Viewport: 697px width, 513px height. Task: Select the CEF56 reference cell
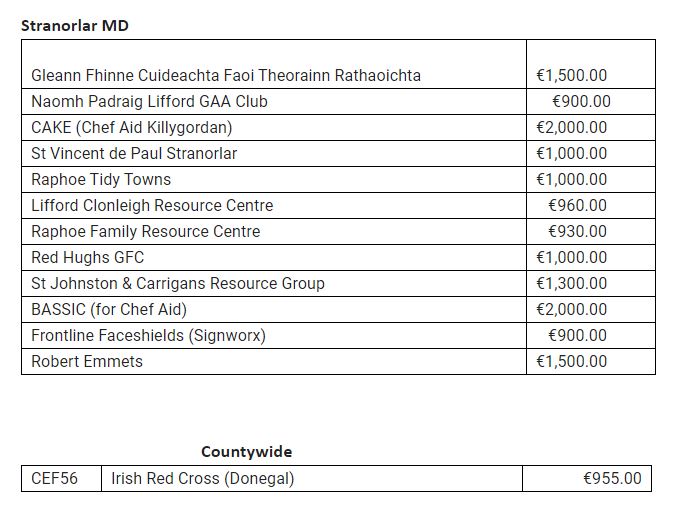[x=54, y=478]
